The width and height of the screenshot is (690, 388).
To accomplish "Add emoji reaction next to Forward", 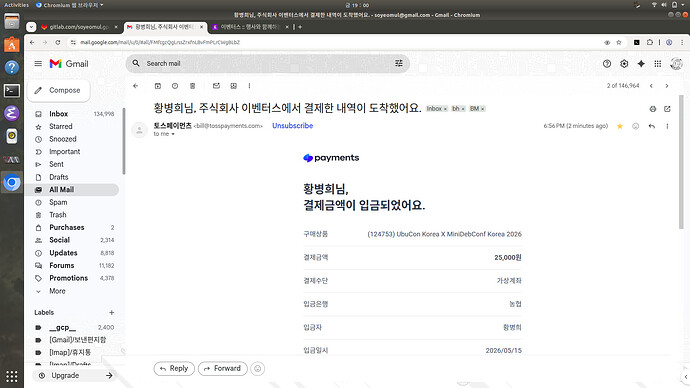I will click(x=257, y=369).
